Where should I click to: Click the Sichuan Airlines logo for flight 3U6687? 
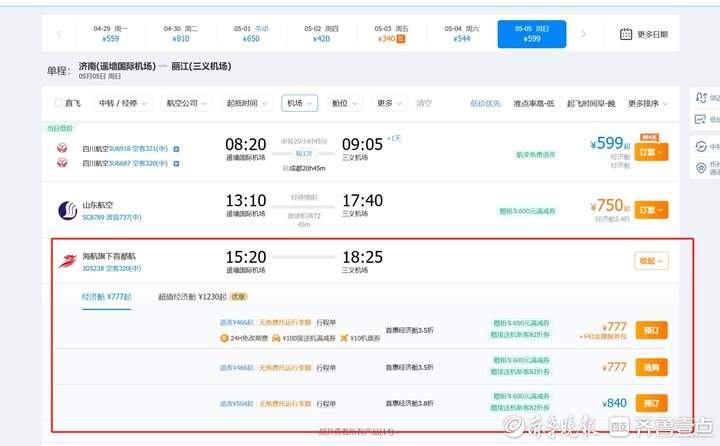62,163
